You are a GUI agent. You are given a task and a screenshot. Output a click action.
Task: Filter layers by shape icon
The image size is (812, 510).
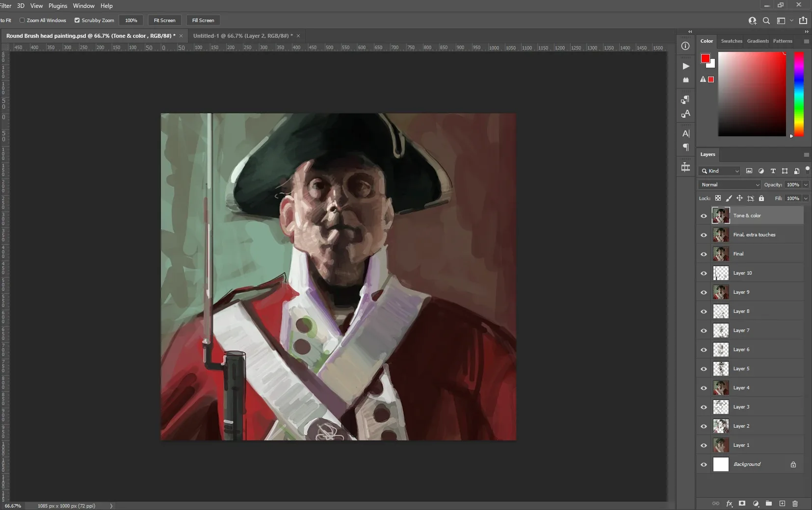click(x=785, y=171)
